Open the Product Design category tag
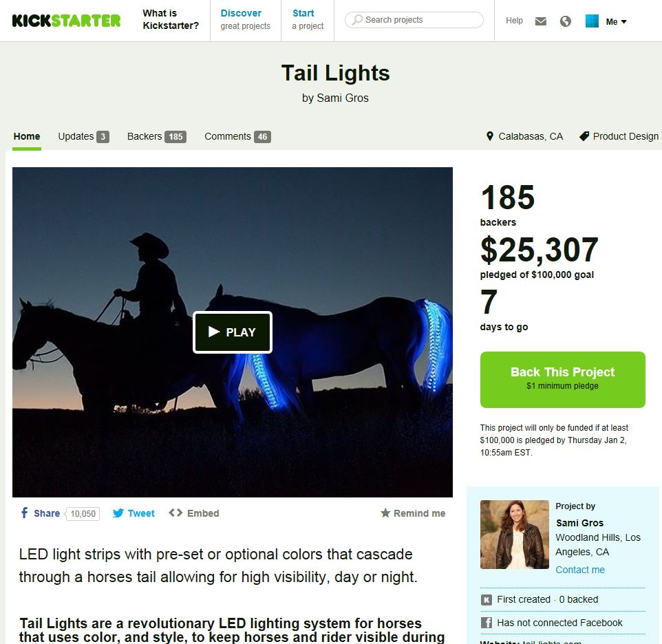This screenshot has width=662, height=644. [x=619, y=136]
